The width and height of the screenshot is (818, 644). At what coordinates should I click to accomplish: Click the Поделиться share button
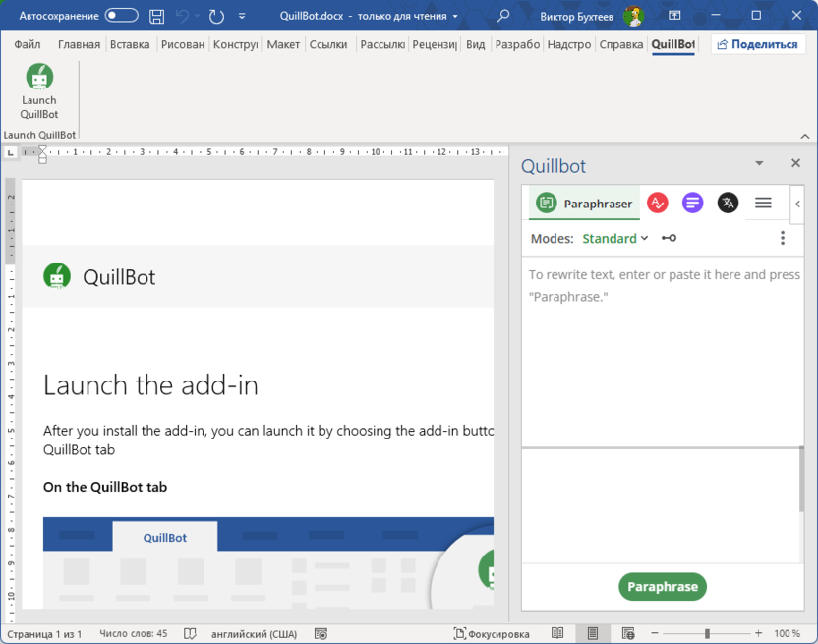pyautogui.click(x=756, y=44)
